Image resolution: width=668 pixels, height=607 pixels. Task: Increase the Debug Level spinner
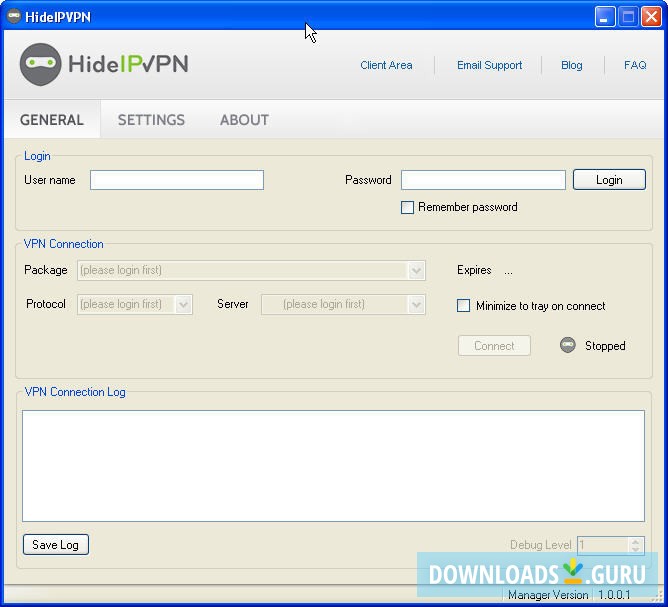click(635, 541)
